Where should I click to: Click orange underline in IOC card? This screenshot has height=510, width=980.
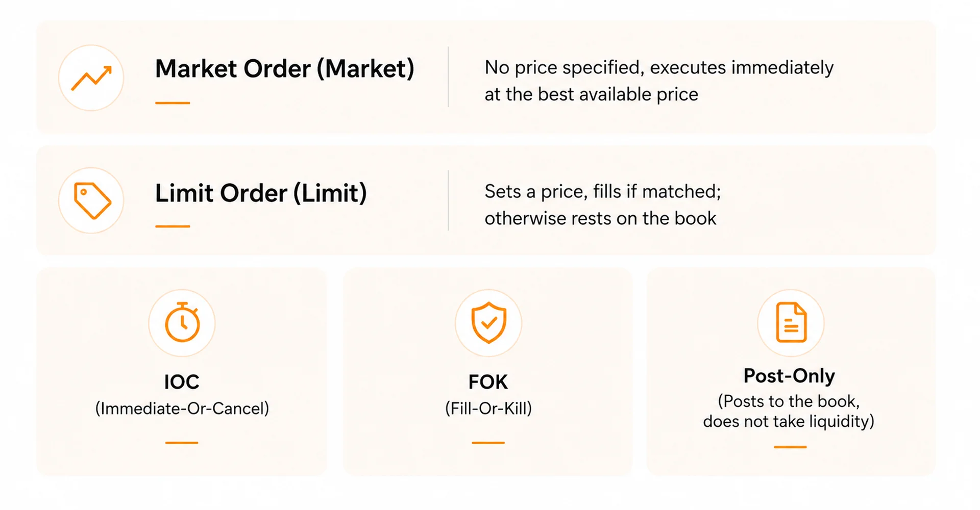click(x=182, y=443)
